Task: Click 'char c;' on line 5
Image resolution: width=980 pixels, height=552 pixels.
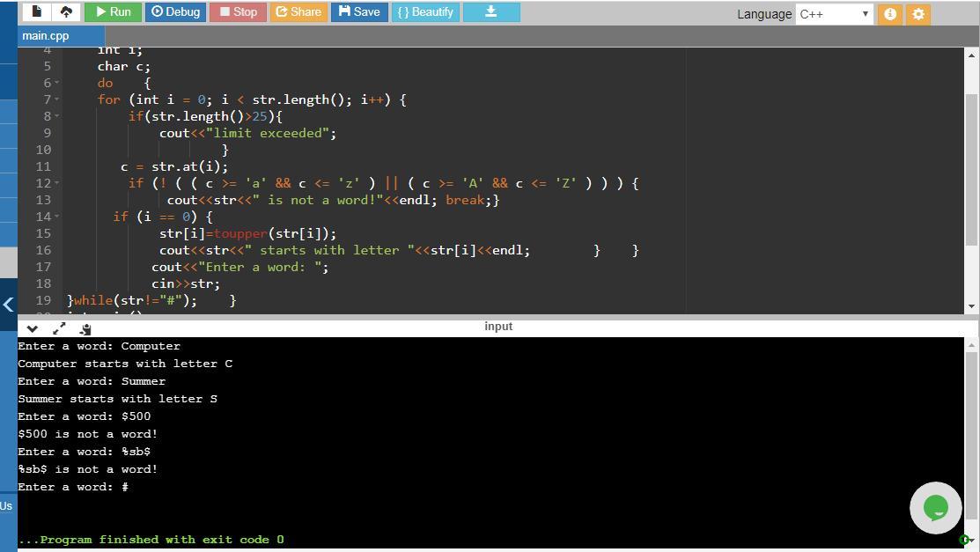Action: point(124,66)
